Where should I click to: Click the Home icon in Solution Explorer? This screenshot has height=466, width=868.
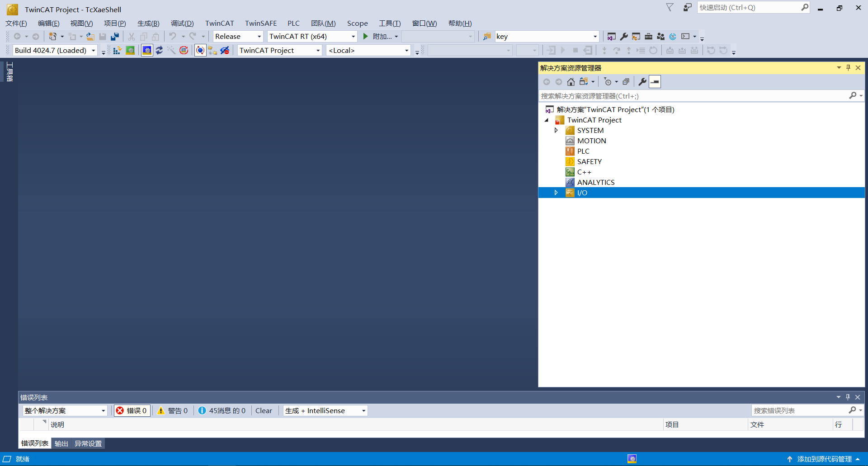coord(571,82)
